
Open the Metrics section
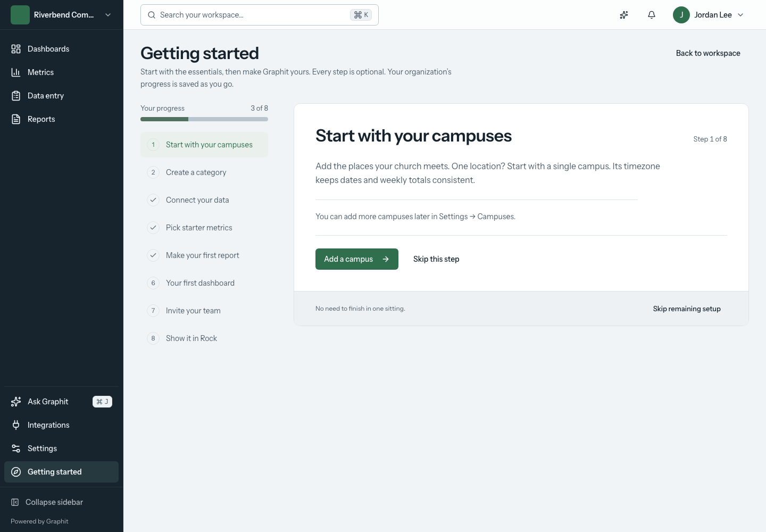pos(62,72)
